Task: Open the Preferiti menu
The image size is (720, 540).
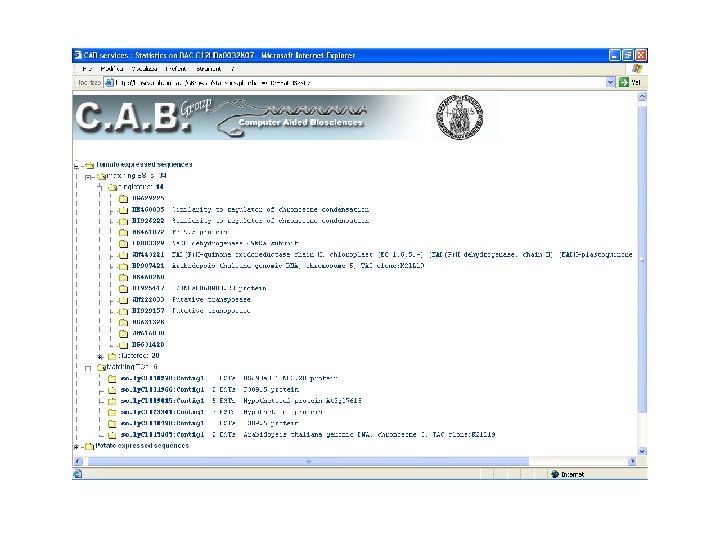Action: (176, 69)
